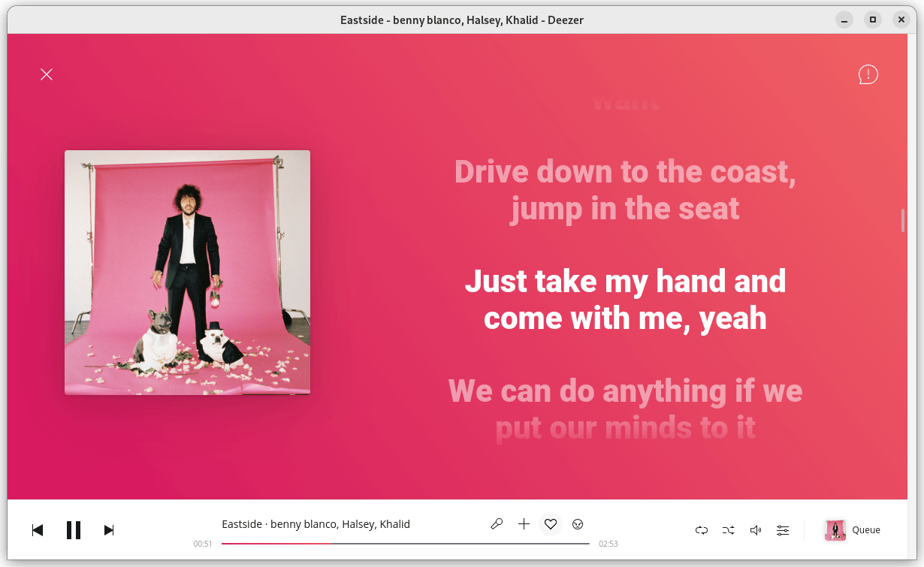Open audio settings equalizer icon
The image size is (924, 567).
[x=783, y=530]
